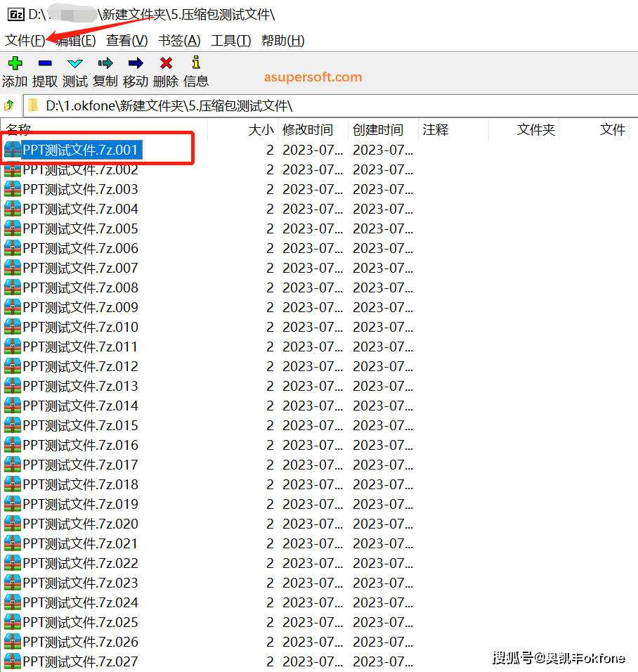
Task: Select file PPT测试文件.7z.001
Action: pos(80,150)
